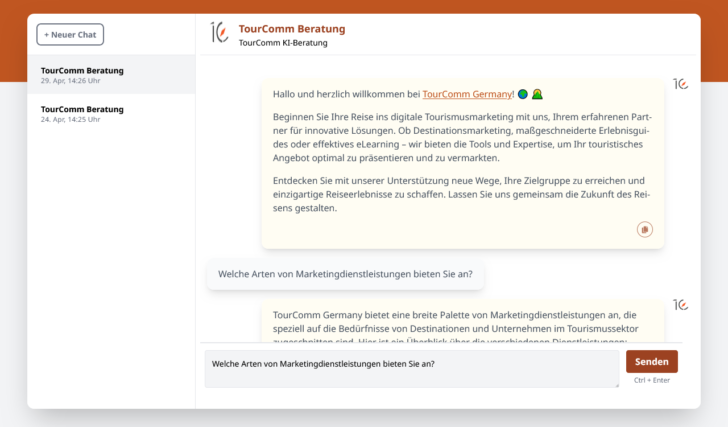Click the resize handle of the message box
Viewport: 728px width, 427px height.
[615, 383]
